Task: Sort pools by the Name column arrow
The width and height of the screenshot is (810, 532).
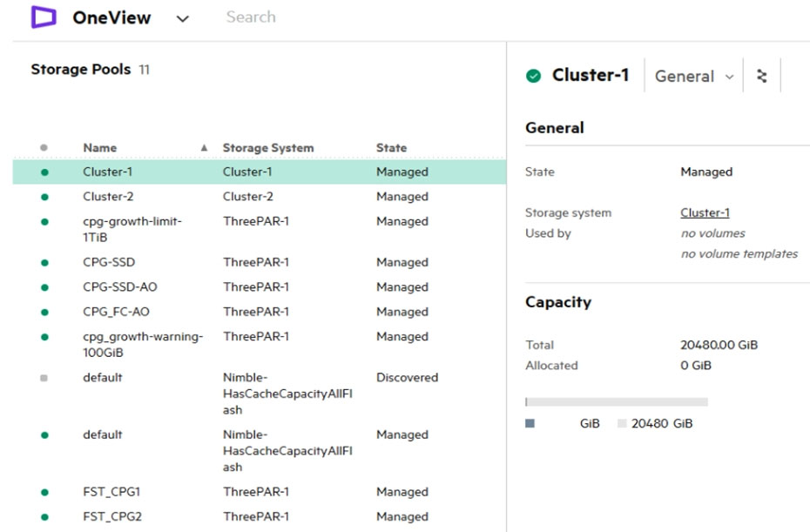Action: [x=204, y=148]
